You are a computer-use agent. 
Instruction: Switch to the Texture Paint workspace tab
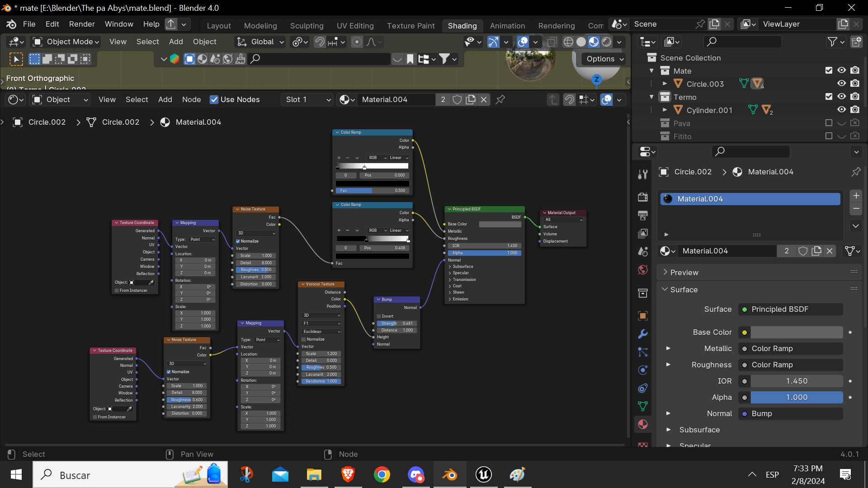tap(410, 26)
